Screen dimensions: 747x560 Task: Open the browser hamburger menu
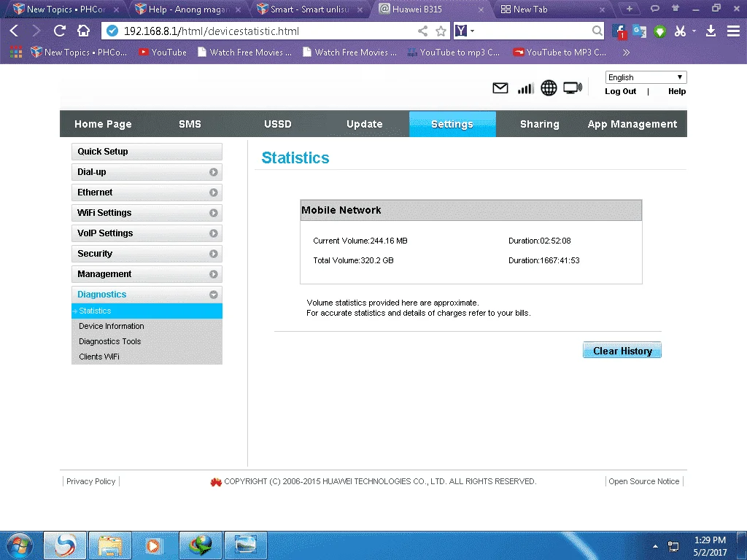pos(733,31)
